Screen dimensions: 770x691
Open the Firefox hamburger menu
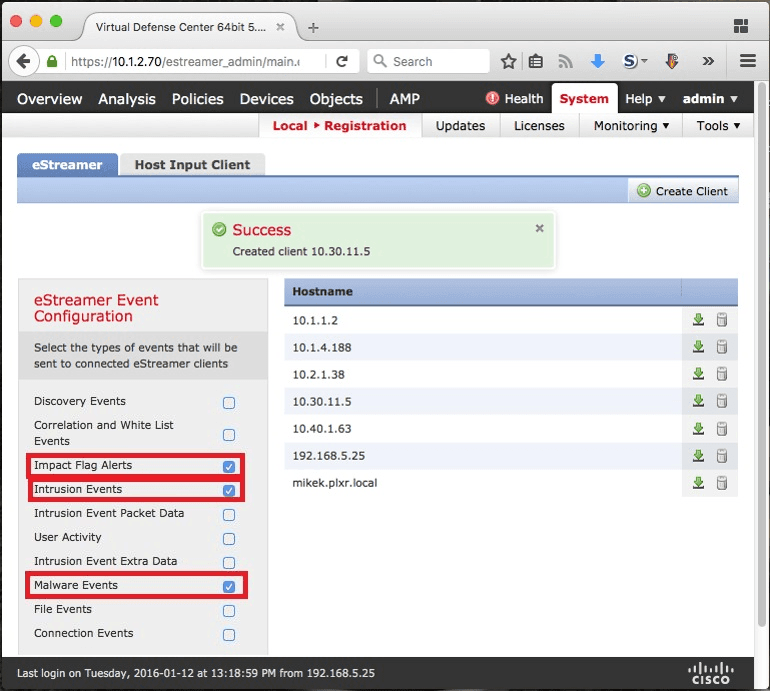(747, 61)
